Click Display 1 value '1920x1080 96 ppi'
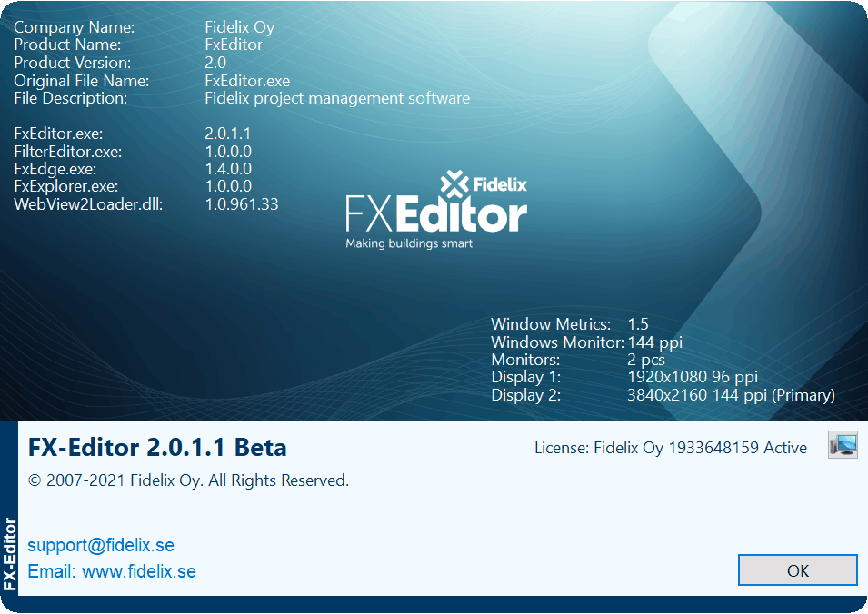The image size is (868, 614). [x=693, y=377]
